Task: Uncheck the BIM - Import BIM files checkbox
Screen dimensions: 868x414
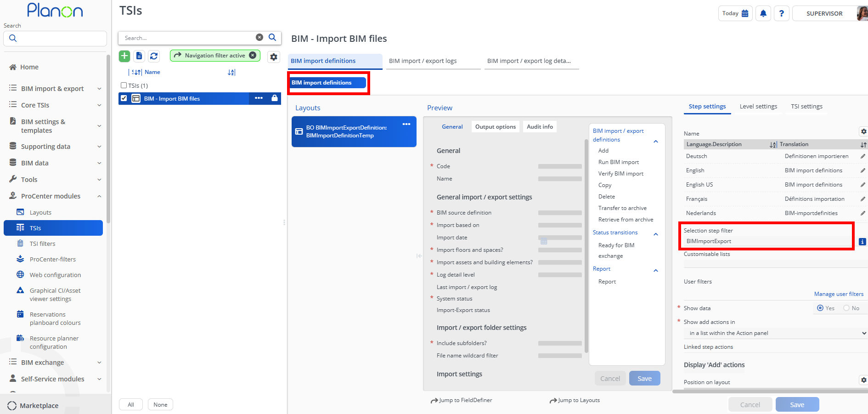Action: coord(124,98)
